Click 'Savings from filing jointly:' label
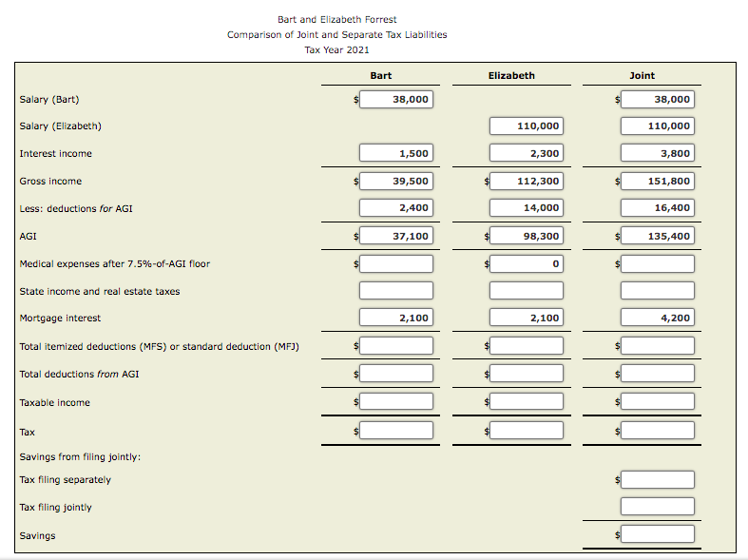Image resolution: width=748 pixels, height=560 pixels. (80, 457)
